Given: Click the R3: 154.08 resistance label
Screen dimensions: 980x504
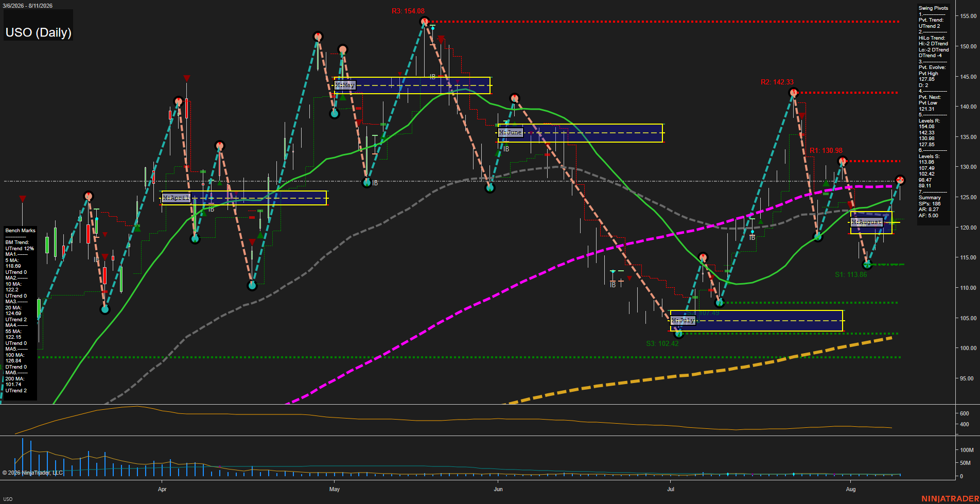Looking at the screenshot, I should (x=408, y=11).
